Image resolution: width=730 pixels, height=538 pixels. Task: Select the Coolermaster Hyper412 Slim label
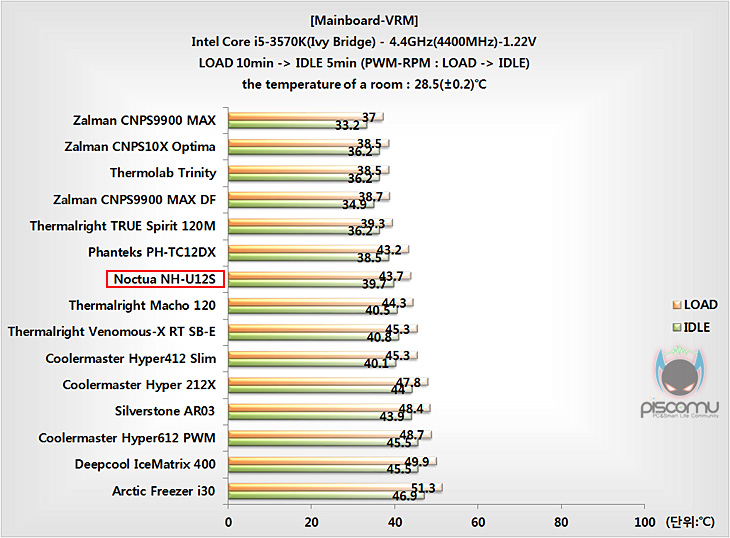(x=131, y=358)
